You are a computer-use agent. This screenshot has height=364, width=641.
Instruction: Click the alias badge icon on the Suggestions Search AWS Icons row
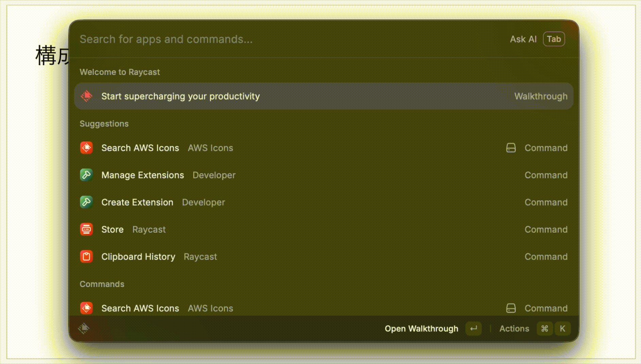[x=511, y=148]
